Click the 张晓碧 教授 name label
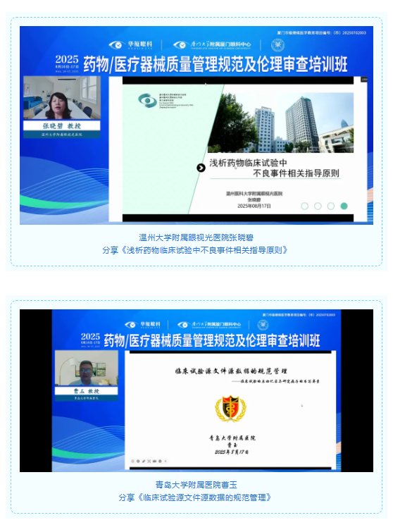 (x=62, y=126)
